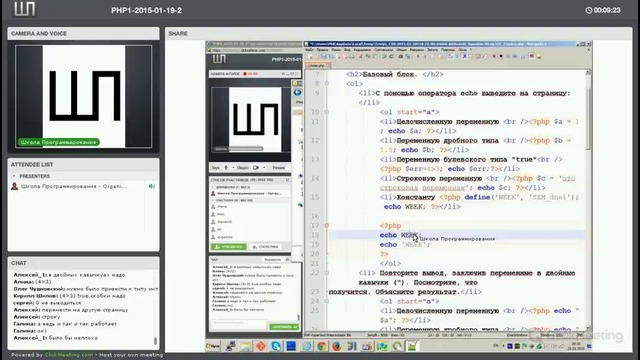Collapse the Presenters group in attendee list
The width and height of the screenshot is (640, 360).
click(x=14, y=176)
